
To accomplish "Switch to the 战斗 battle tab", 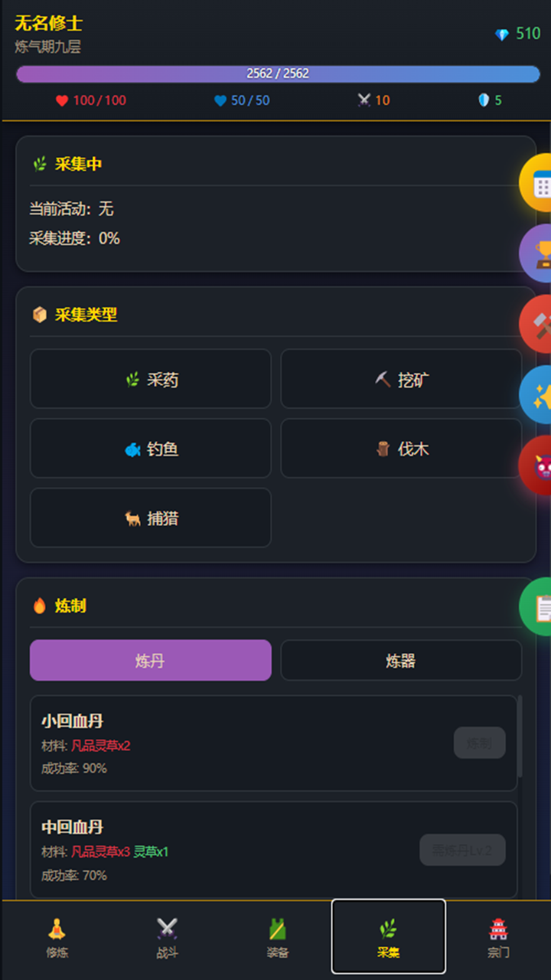I will (x=168, y=938).
